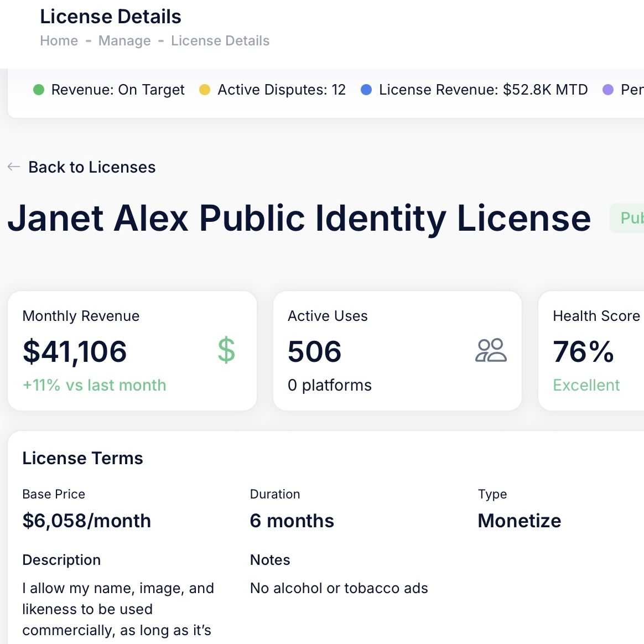The width and height of the screenshot is (644, 644).
Task: Click the Active Uses people icon
Action: tap(491, 350)
